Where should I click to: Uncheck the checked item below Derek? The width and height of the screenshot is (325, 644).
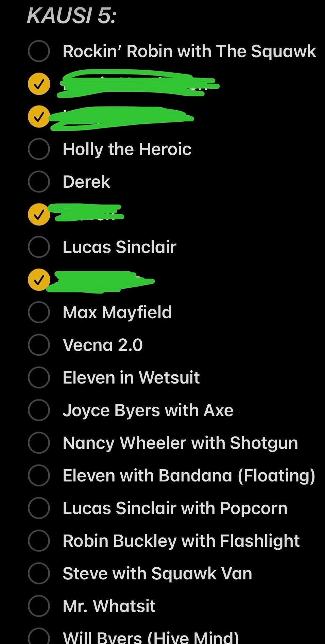click(39, 214)
